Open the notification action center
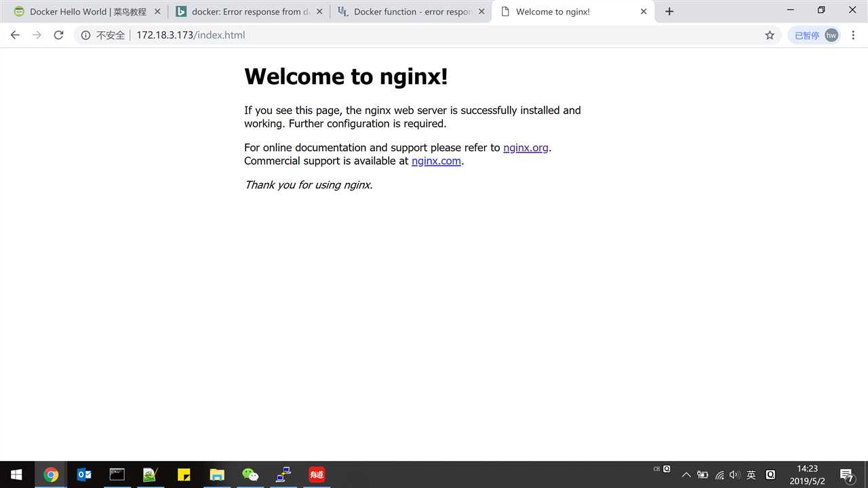This screenshot has width=868, height=488. click(847, 475)
